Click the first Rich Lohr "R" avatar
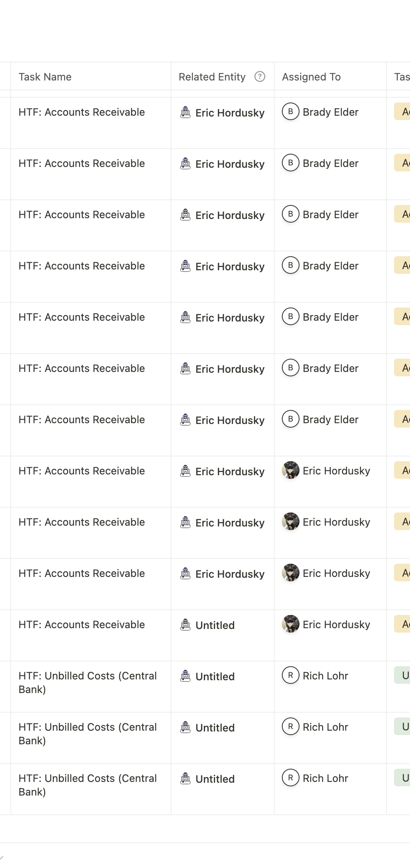Viewport: 410px width, 868px height. (x=291, y=675)
